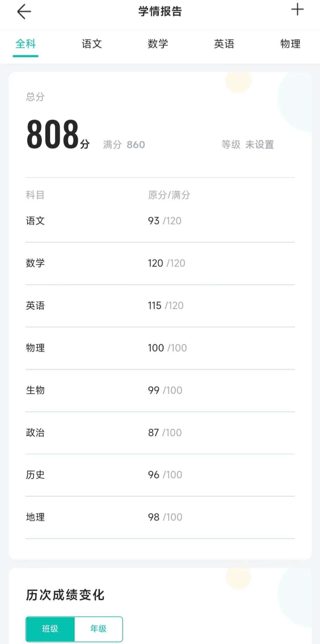The width and height of the screenshot is (320, 644).
Task: Open the 语文 subject tab
Action: point(92,44)
